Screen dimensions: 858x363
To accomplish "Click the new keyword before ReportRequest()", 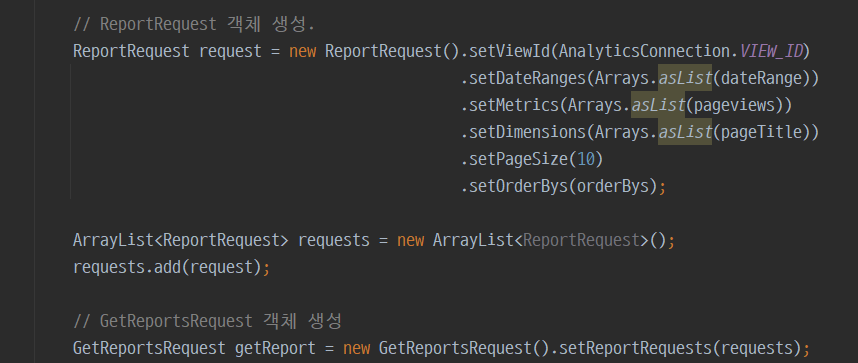I will 303,51.
